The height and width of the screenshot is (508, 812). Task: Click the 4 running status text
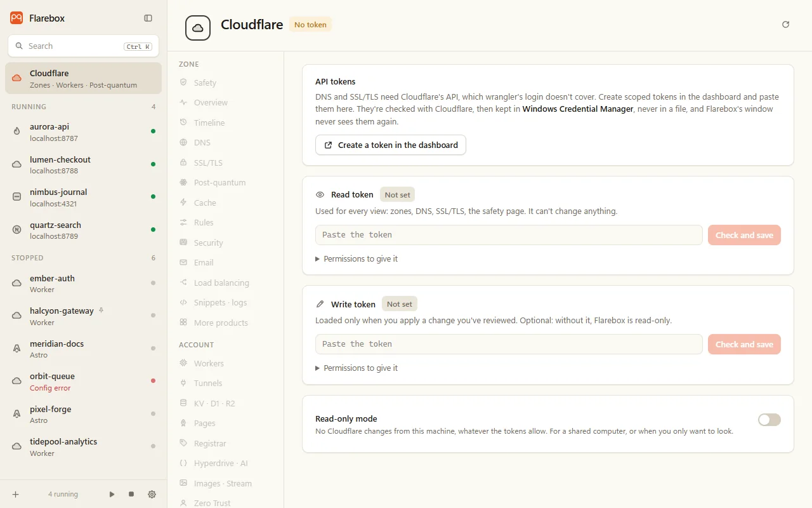(x=63, y=494)
